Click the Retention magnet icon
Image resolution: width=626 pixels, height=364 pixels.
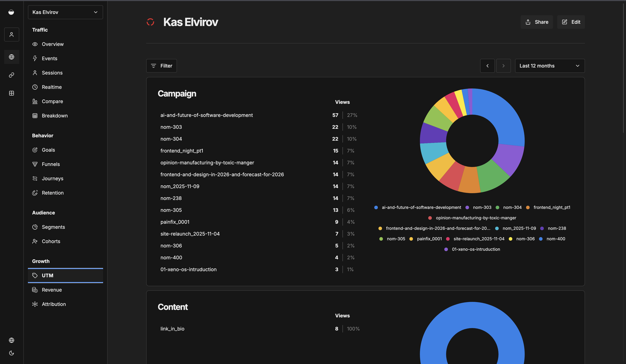point(35,193)
